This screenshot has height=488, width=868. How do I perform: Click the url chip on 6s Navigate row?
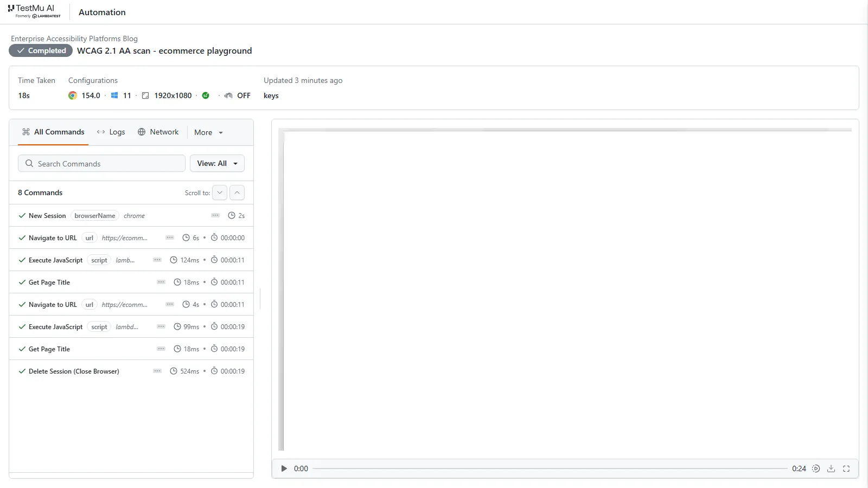click(90, 237)
